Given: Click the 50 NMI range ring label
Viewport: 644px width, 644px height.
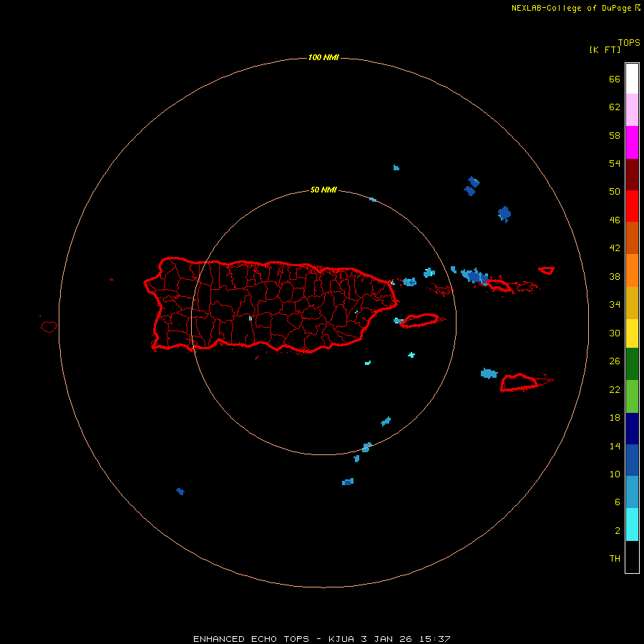Looking at the screenshot, I should pos(323,190).
